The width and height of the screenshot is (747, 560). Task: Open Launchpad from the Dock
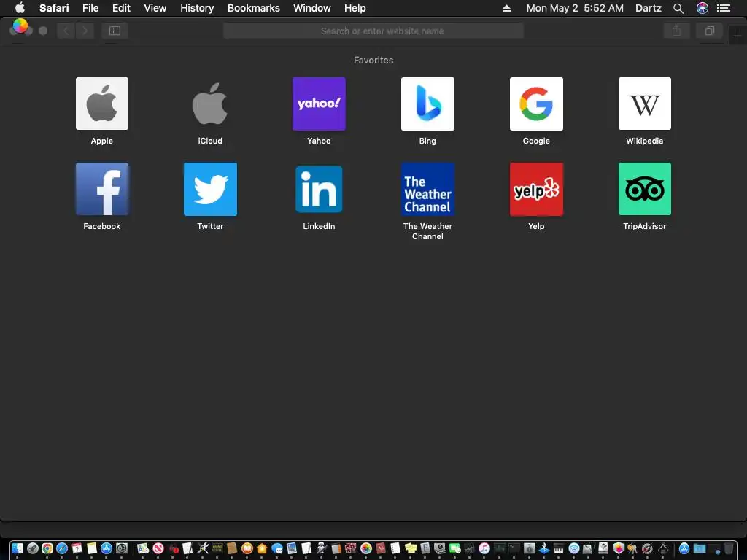(32, 548)
